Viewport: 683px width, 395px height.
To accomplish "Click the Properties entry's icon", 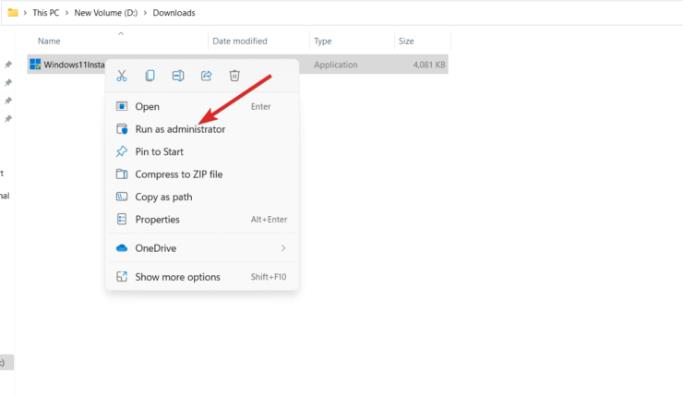I will tap(122, 219).
